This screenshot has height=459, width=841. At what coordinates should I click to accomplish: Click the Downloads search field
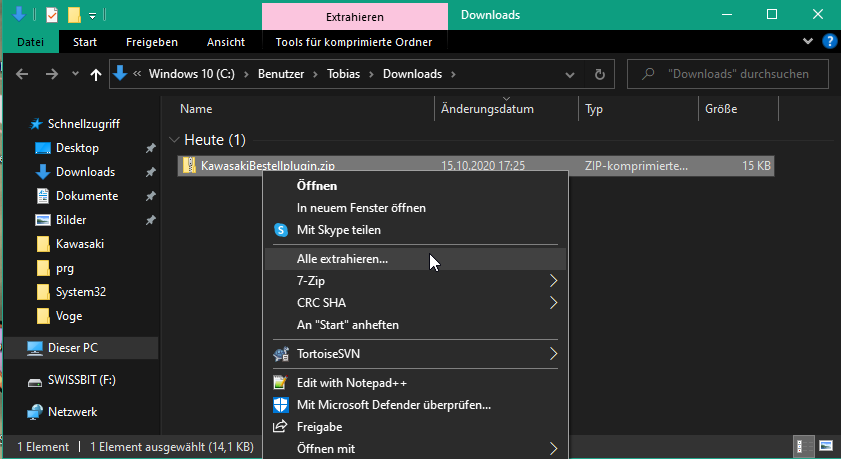coord(728,74)
